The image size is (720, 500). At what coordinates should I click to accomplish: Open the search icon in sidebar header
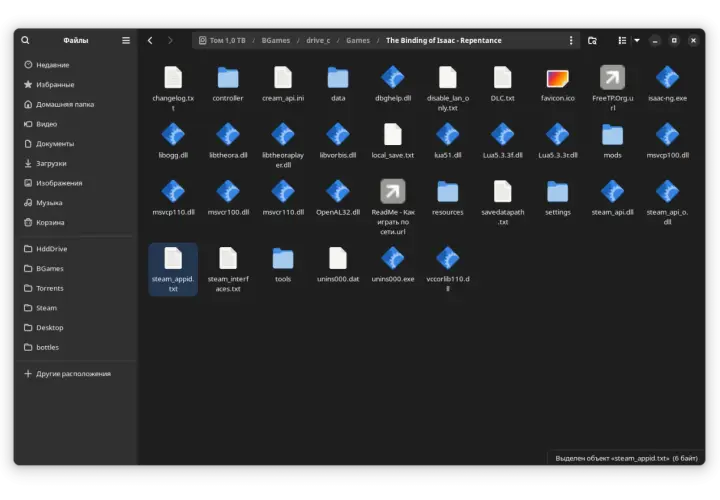pyautogui.click(x=25, y=40)
